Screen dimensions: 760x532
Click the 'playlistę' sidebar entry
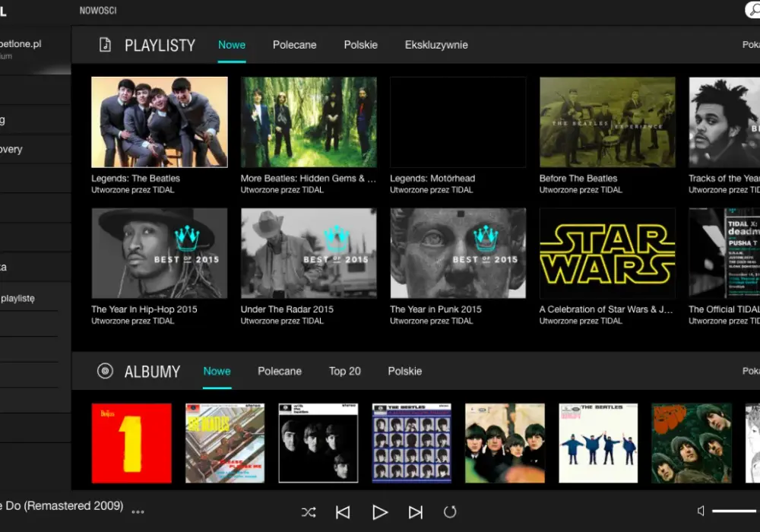tap(18, 299)
